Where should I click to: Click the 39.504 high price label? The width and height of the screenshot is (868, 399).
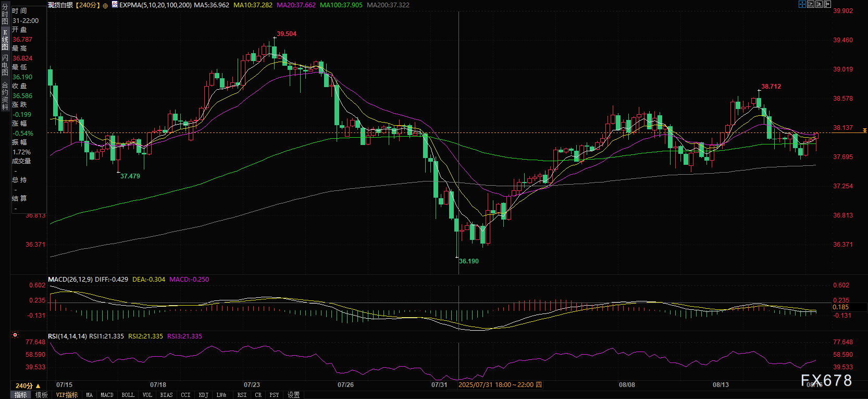click(286, 34)
